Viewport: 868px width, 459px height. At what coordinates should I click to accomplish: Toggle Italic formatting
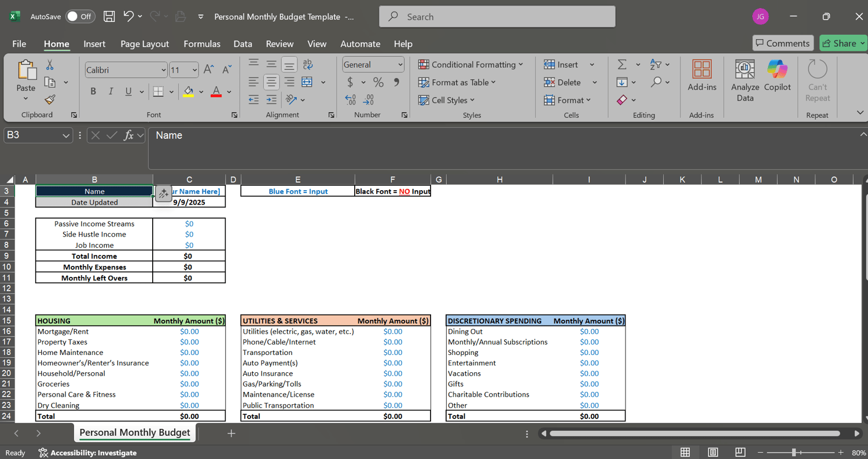click(111, 91)
